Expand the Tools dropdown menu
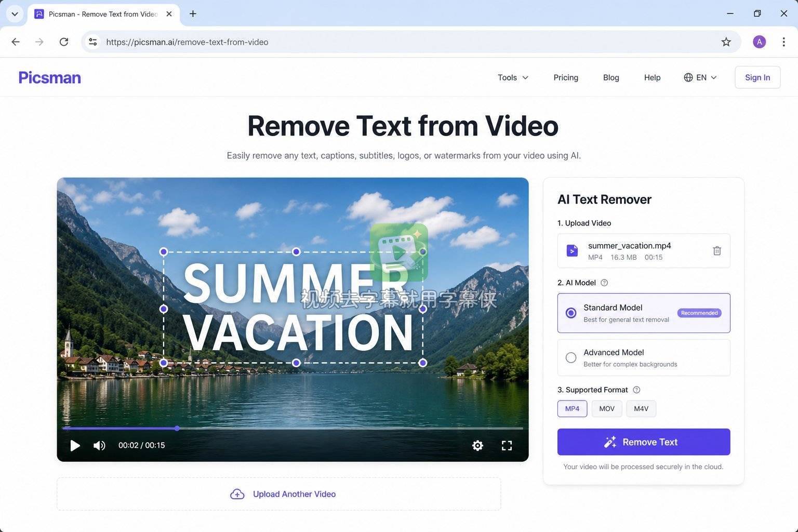798x532 pixels. (x=513, y=77)
